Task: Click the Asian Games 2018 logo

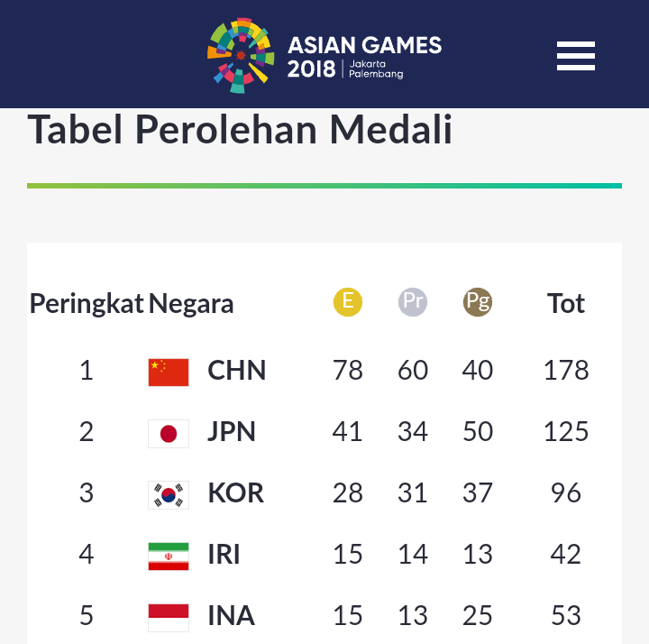Action: (324, 56)
